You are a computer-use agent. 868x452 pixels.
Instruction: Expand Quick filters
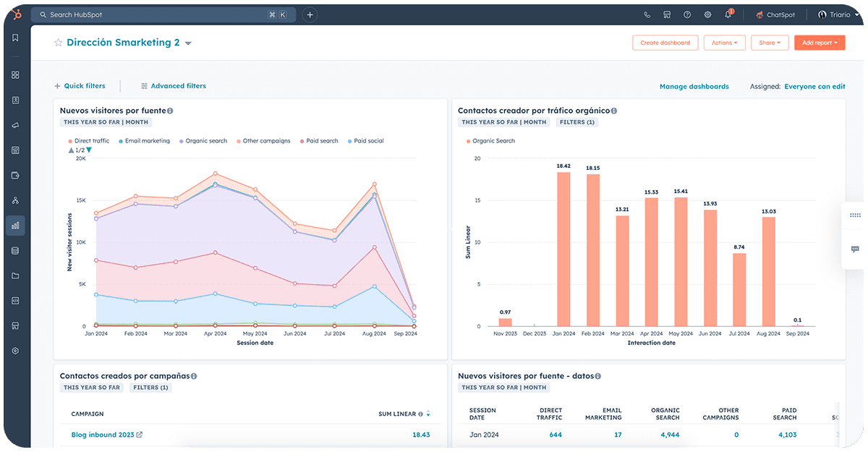click(80, 86)
